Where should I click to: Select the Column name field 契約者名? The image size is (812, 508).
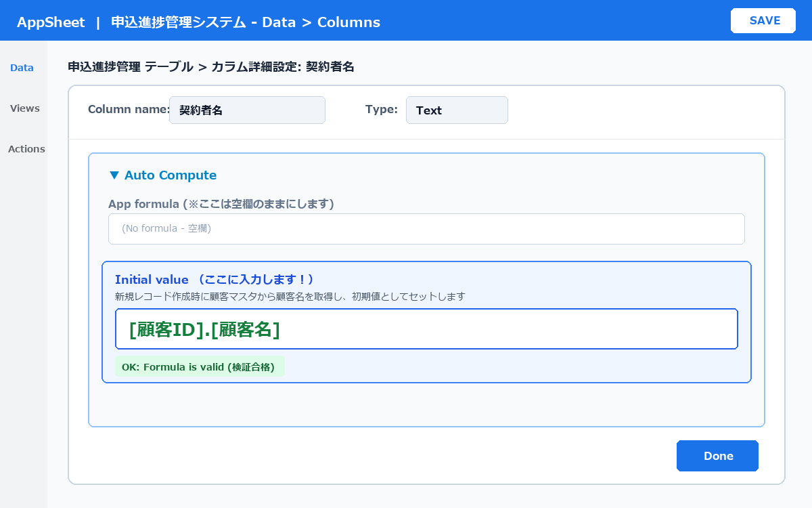click(x=247, y=110)
